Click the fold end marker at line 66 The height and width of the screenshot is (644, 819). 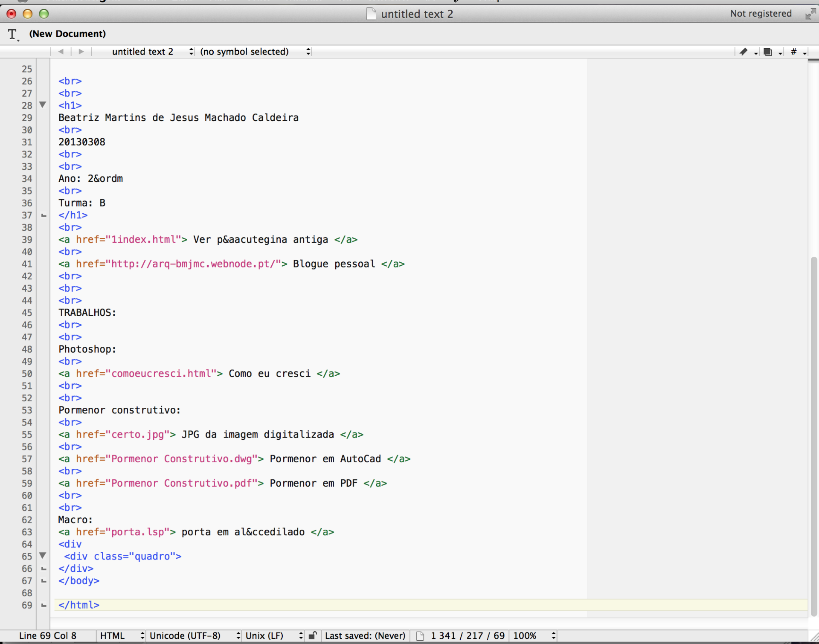44,569
